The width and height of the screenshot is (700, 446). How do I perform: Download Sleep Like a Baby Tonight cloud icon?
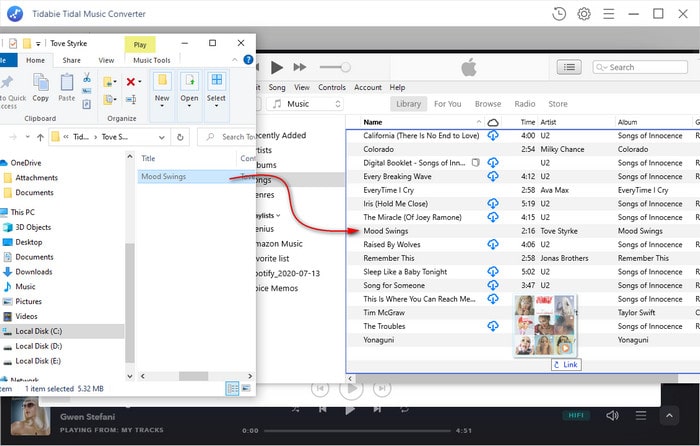coord(493,271)
